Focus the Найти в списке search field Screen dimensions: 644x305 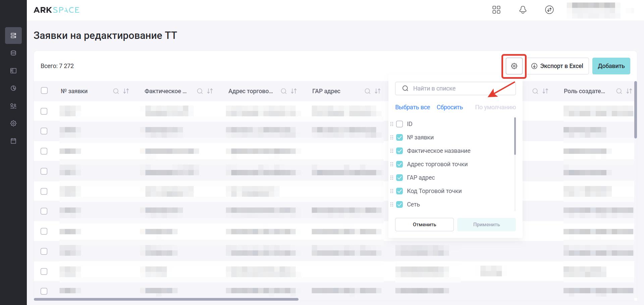[x=460, y=88]
